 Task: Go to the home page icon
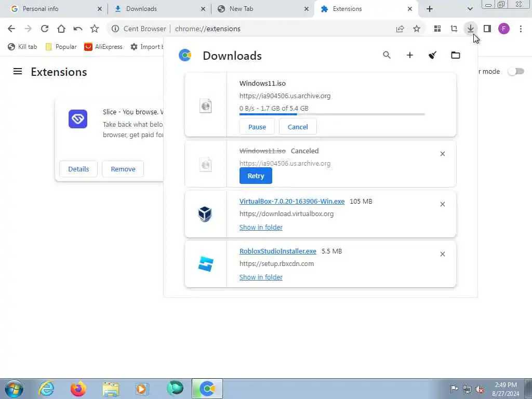click(x=61, y=29)
